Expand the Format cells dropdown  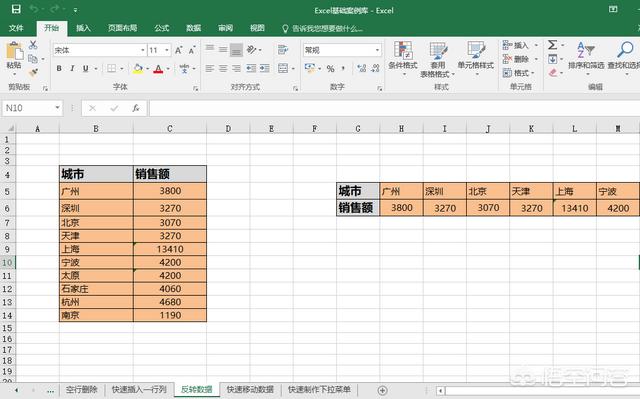tap(533, 73)
